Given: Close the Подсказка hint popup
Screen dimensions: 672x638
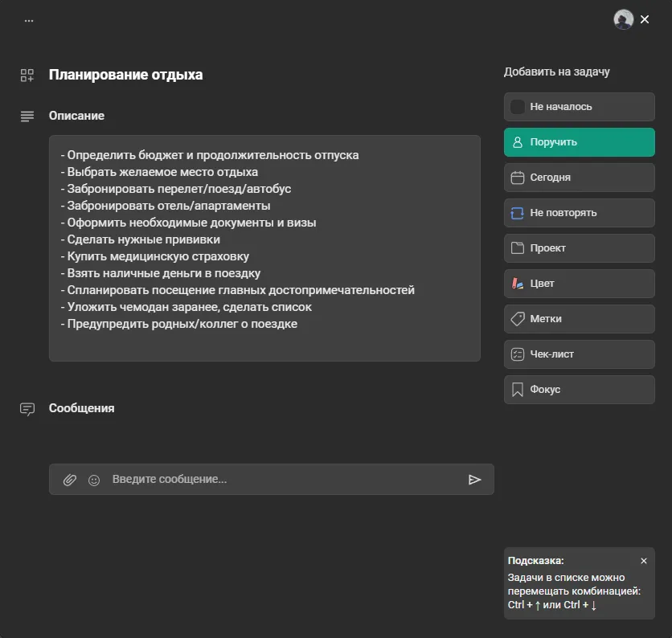Looking at the screenshot, I should click(x=643, y=560).
